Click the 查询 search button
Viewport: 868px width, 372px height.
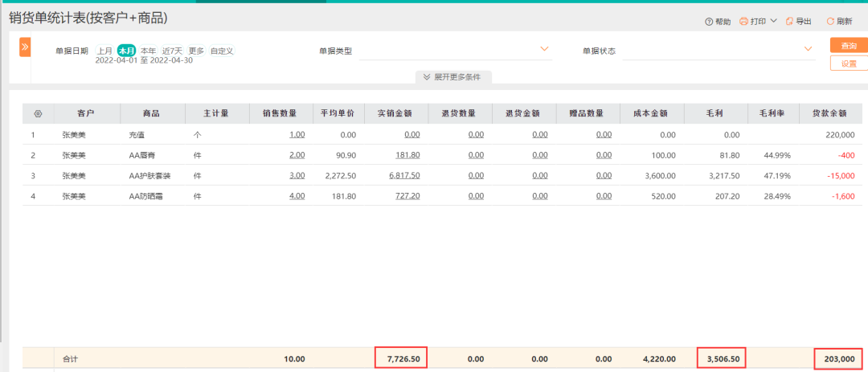849,46
